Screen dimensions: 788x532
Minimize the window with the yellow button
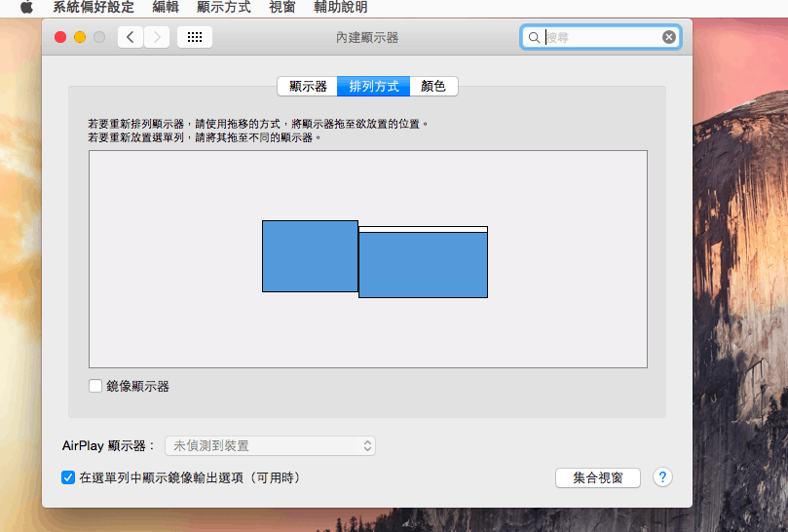(x=80, y=37)
